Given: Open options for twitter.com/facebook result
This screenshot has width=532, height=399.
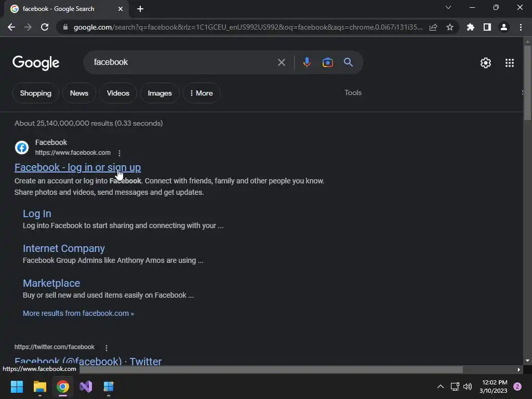Looking at the screenshot, I should click(107, 348).
